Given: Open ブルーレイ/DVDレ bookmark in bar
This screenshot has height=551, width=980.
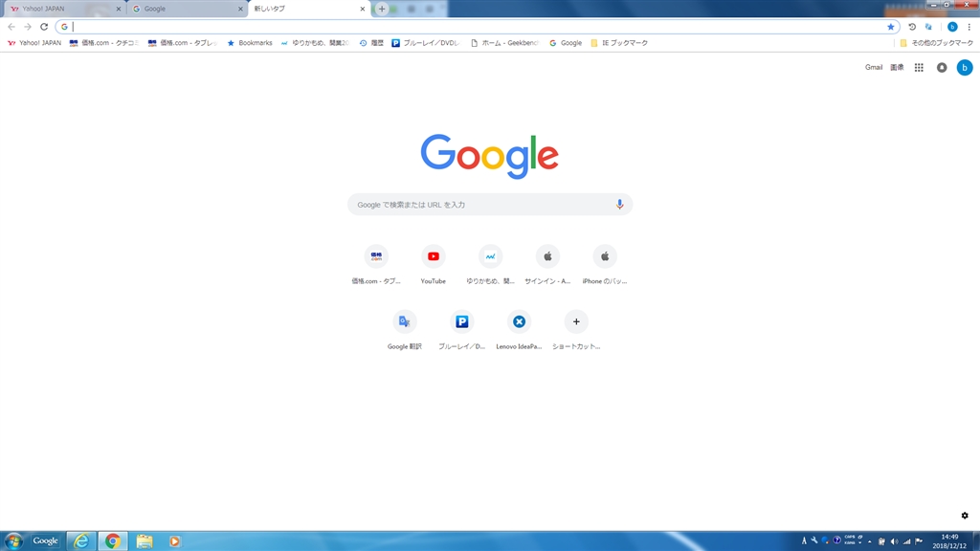Looking at the screenshot, I should 426,43.
